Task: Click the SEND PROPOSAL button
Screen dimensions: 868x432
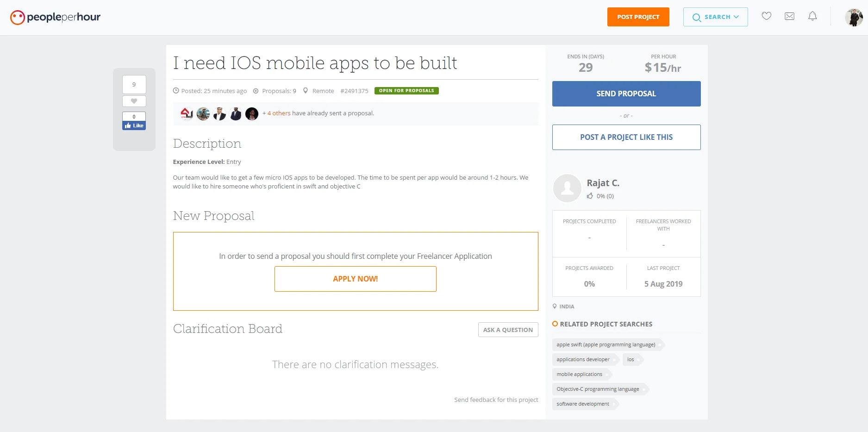Action: [x=626, y=94]
